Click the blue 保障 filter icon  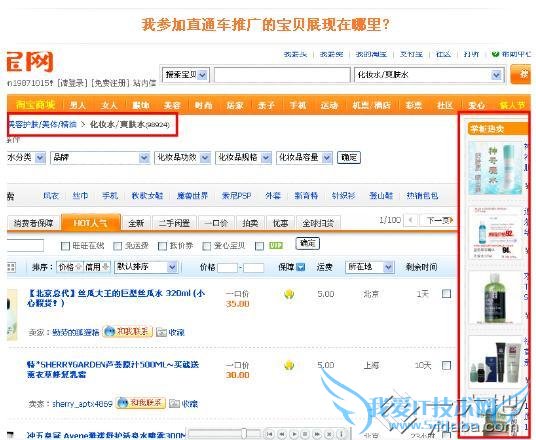[x=300, y=267]
